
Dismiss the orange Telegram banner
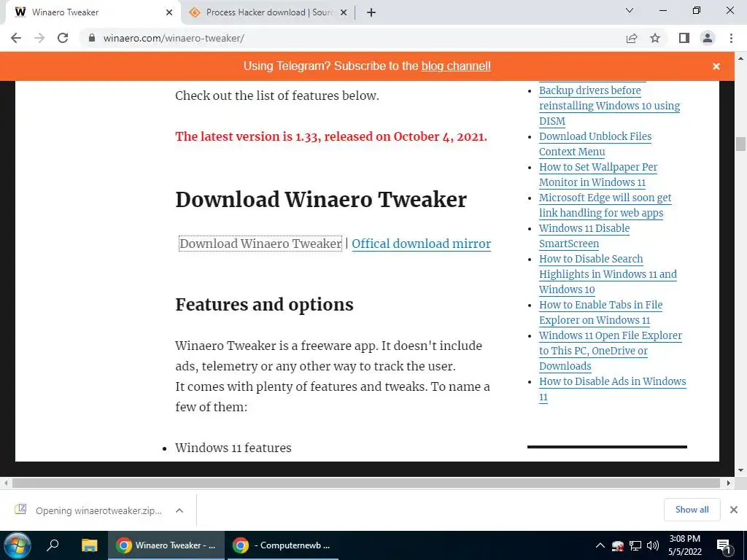point(716,66)
